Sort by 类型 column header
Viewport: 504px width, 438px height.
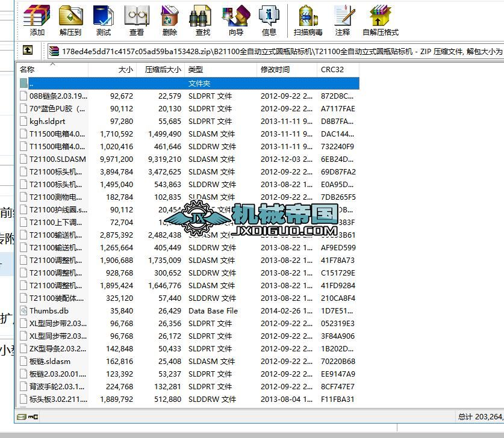221,70
